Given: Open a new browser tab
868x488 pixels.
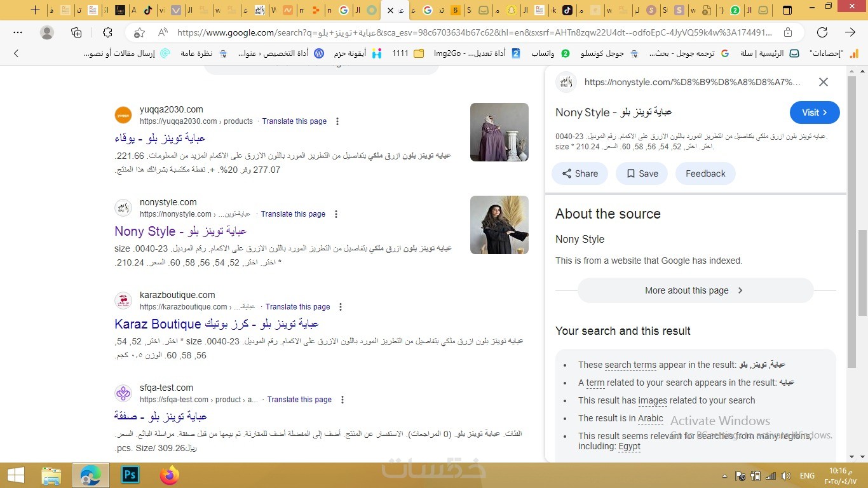Looking at the screenshot, I should (36, 10).
